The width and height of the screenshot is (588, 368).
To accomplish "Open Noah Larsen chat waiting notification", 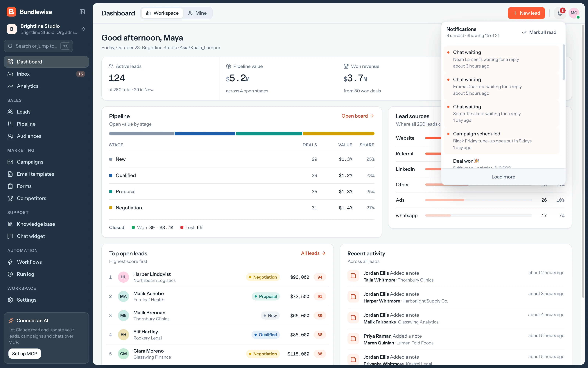I will [501, 59].
